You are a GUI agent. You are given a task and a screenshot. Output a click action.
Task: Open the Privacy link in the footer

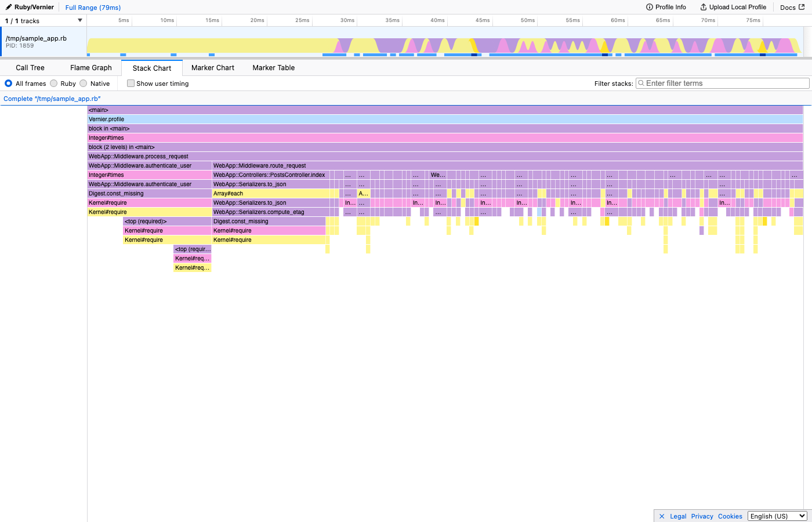702,516
